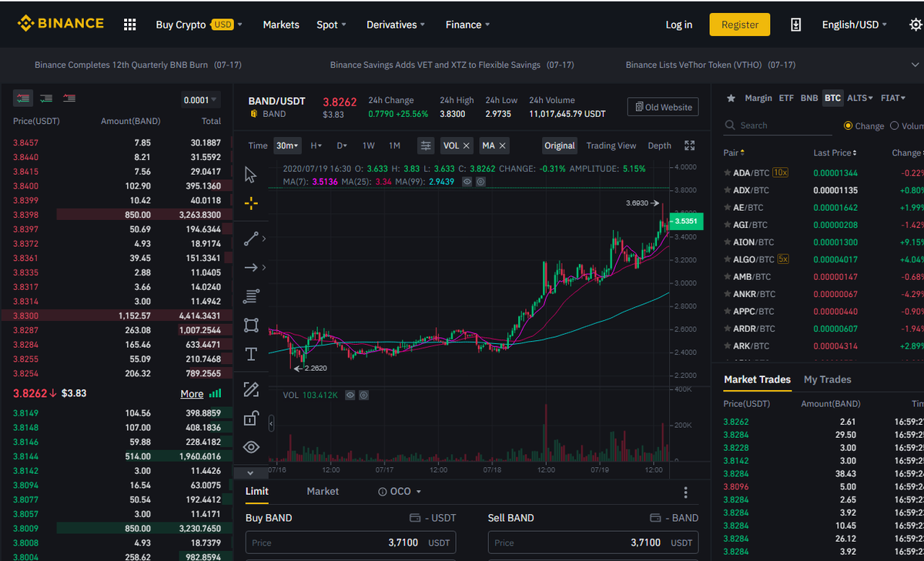Expand the Finance menu
The height and width of the screenshot is (561, 924).
(468, 25)
